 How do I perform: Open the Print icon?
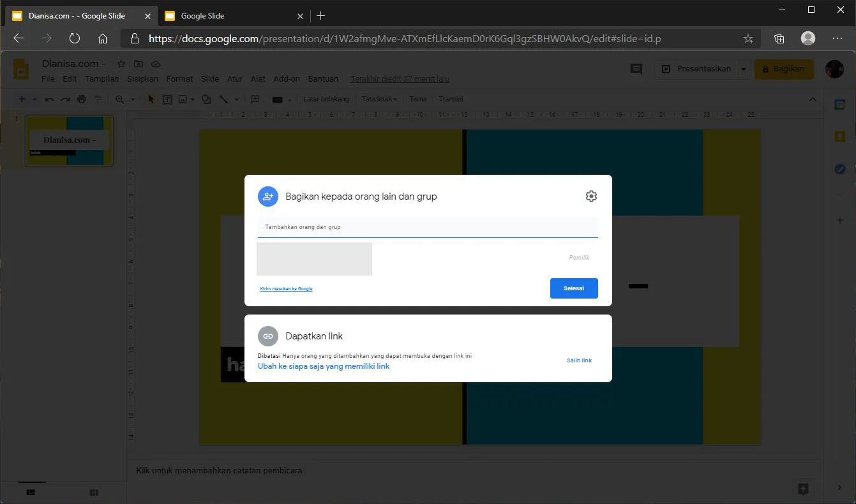[82, 99]
